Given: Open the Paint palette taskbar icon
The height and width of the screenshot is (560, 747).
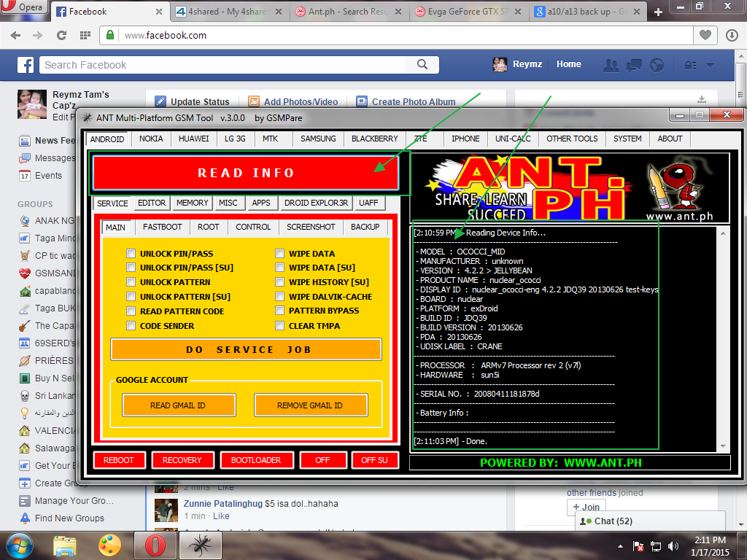Looking at the screenshot, I should (109, 545).
